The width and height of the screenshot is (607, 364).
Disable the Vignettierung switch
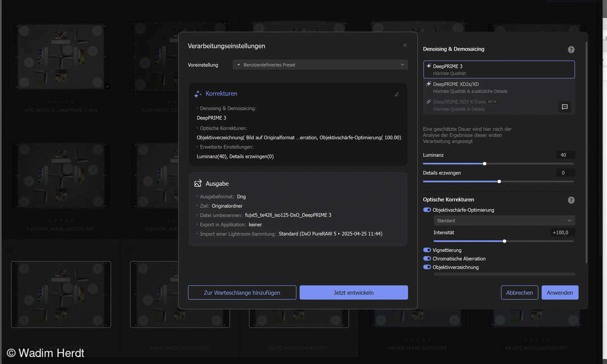pos(427,250)
